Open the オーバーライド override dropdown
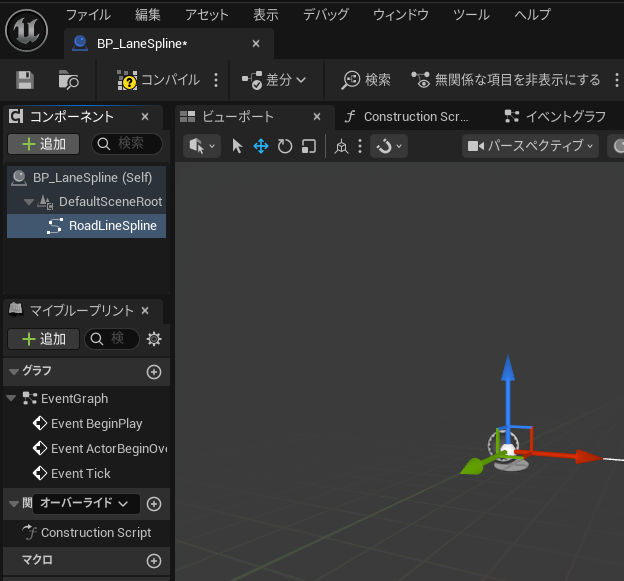Image resolution: width=624 pixels, height=581 pixels. 84,504
